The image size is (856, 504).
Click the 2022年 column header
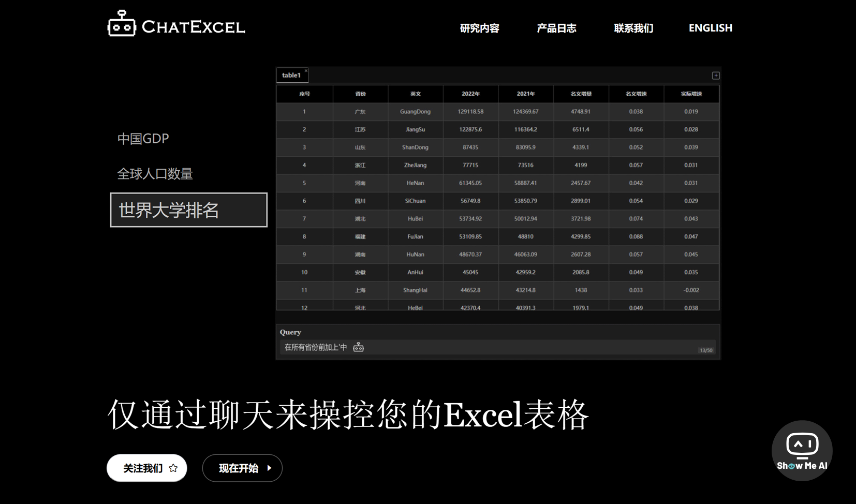tap(470, 94)
